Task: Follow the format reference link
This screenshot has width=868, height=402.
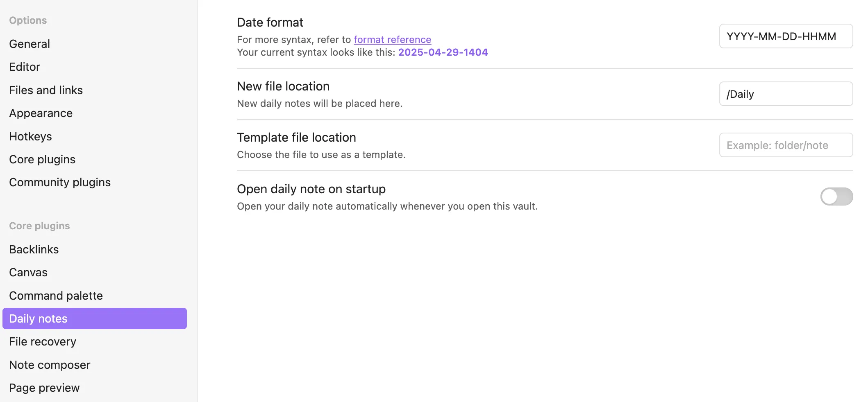Action: 392,40
